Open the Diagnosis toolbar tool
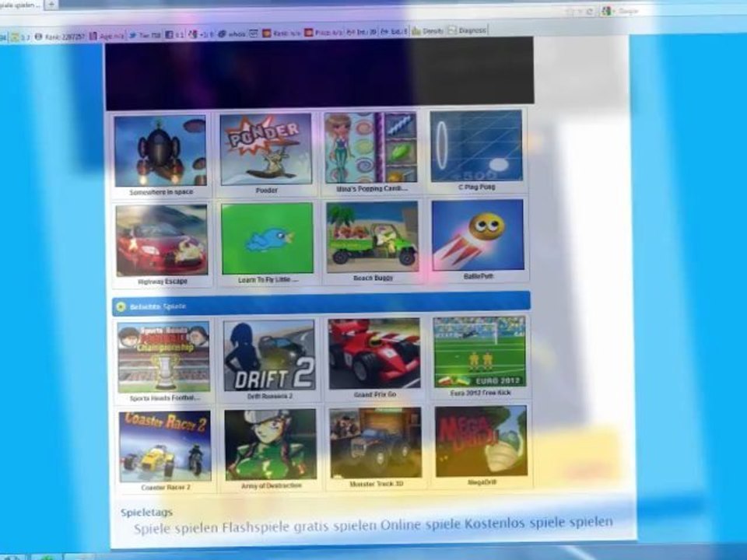 coord(467,30)
